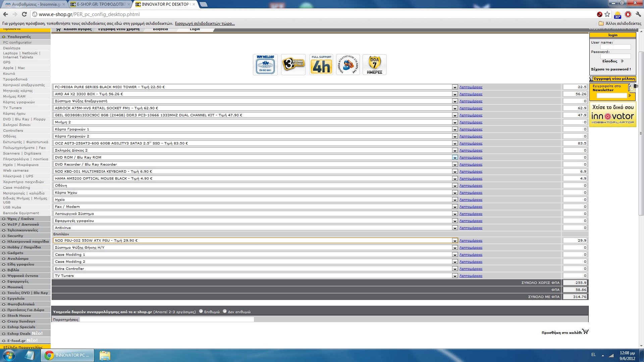This screenshot has height=362, width=644.
Task: Bookmark this page with the star icon
Action: coord(607,14)
